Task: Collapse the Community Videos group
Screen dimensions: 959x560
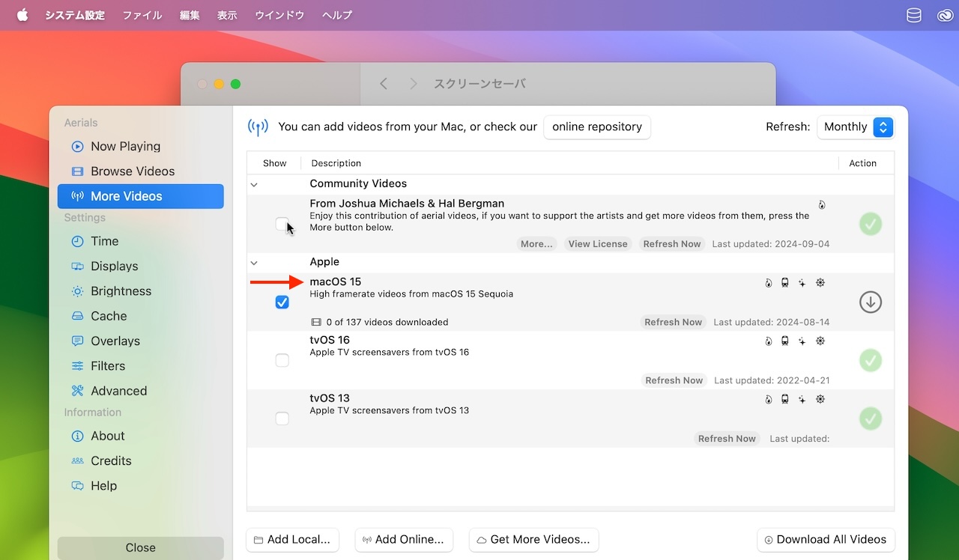Action: click(x=254, y=184)
